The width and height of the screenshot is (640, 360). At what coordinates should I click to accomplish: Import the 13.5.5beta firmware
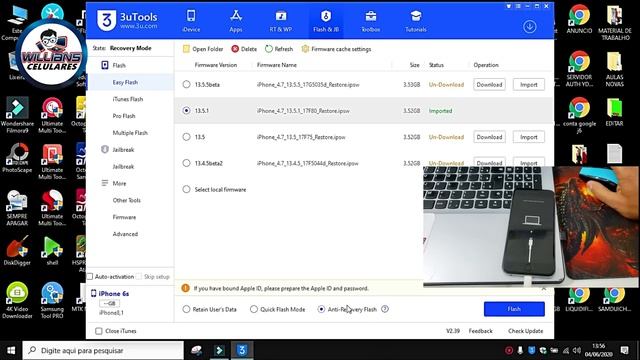point(529,84)
